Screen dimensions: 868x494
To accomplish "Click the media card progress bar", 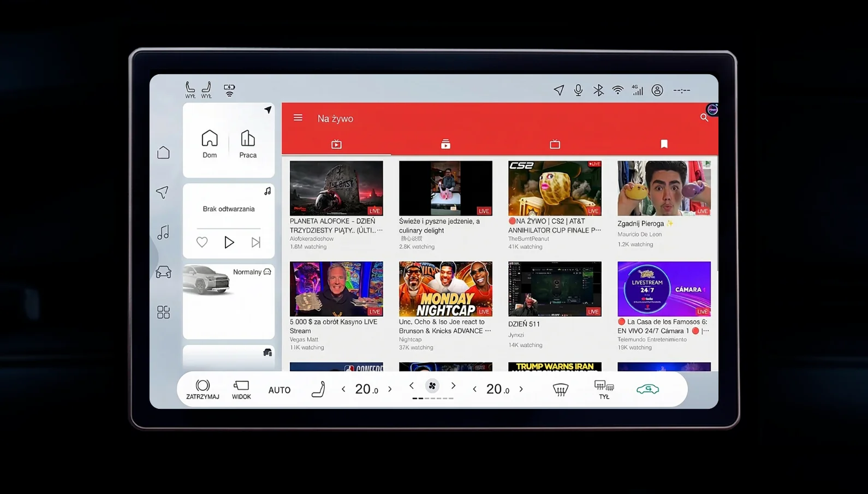I will tap(229, 228).
